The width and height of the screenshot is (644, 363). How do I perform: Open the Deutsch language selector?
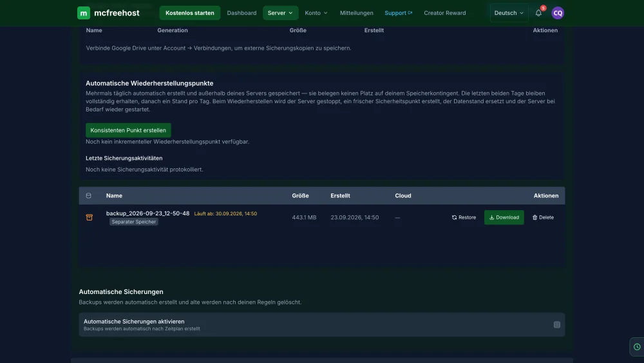click(509, 13)
